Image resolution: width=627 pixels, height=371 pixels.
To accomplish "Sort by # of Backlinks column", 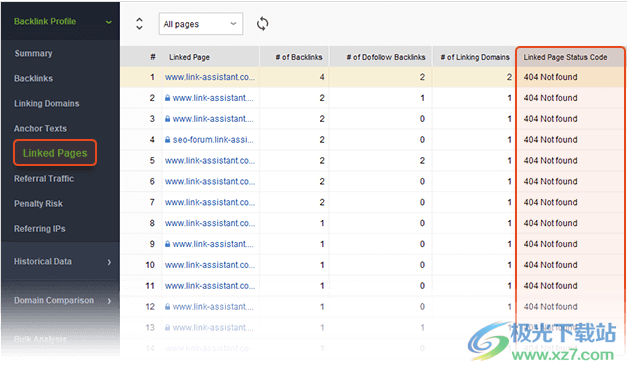I will click(299, 57).
